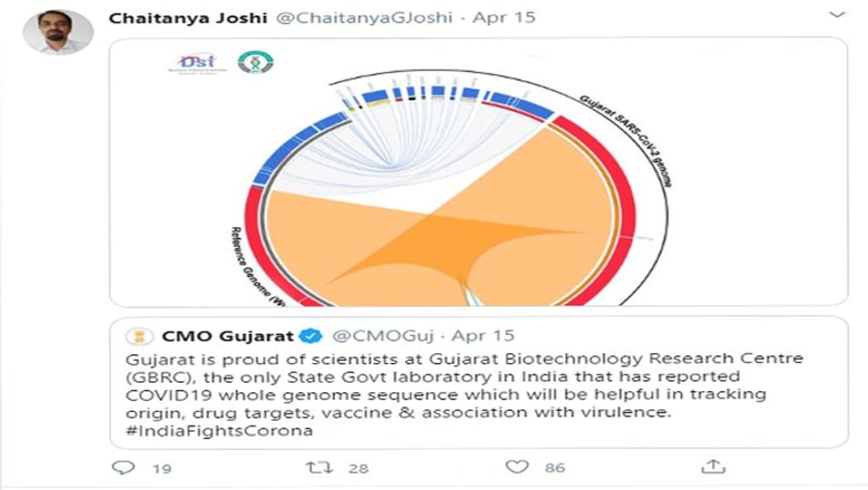
Task: Click the reply speech bubble icon
Action: [x=123, y=467]
